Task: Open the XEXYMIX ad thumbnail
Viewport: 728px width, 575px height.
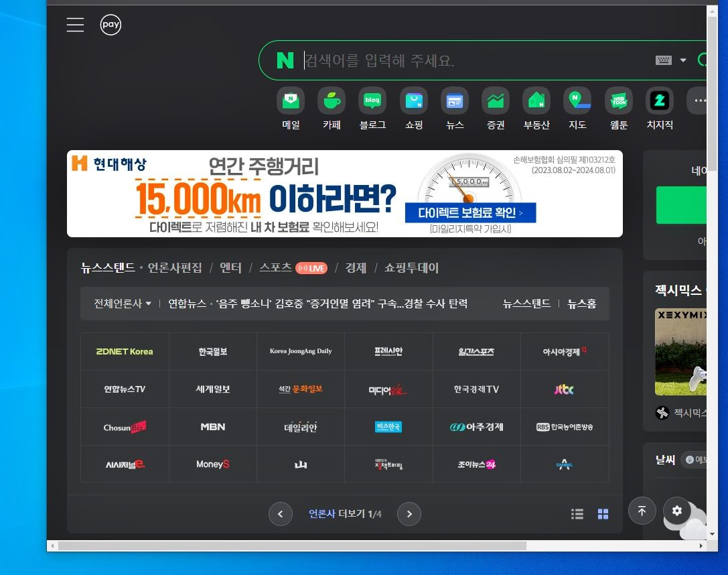Action: point(680,352)
